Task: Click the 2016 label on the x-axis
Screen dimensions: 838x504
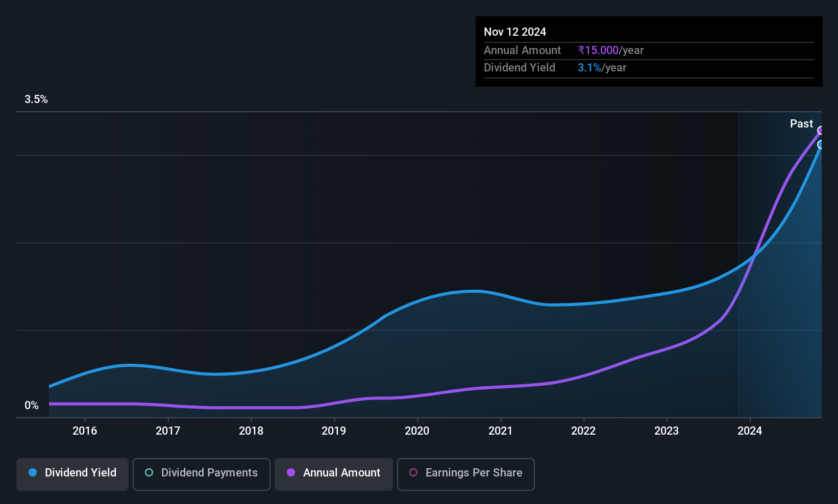Action: pos(85,431)
